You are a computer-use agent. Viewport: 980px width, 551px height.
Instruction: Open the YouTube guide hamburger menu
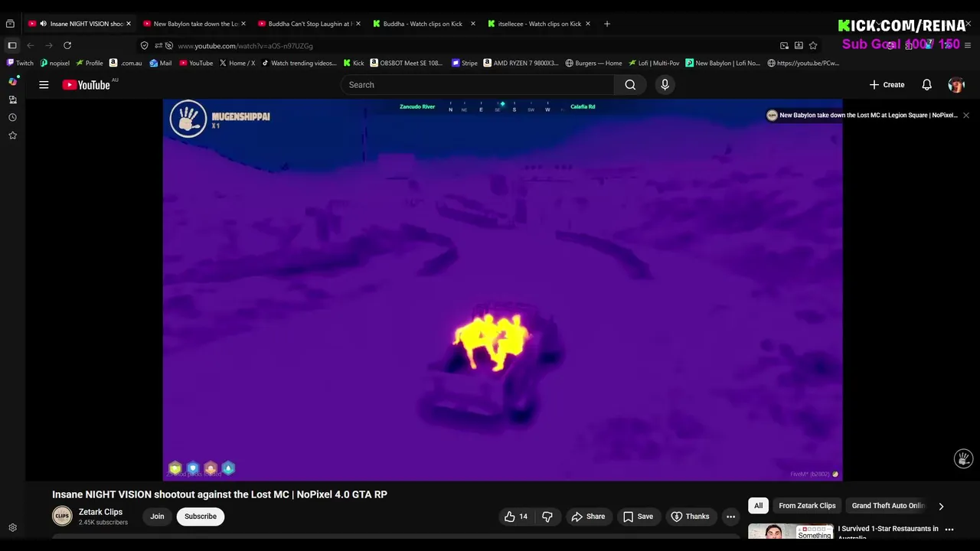click(x=44, y=85)
